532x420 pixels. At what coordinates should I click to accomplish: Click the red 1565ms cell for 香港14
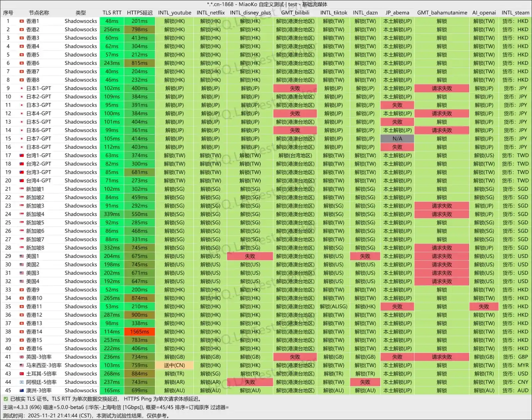139,332
